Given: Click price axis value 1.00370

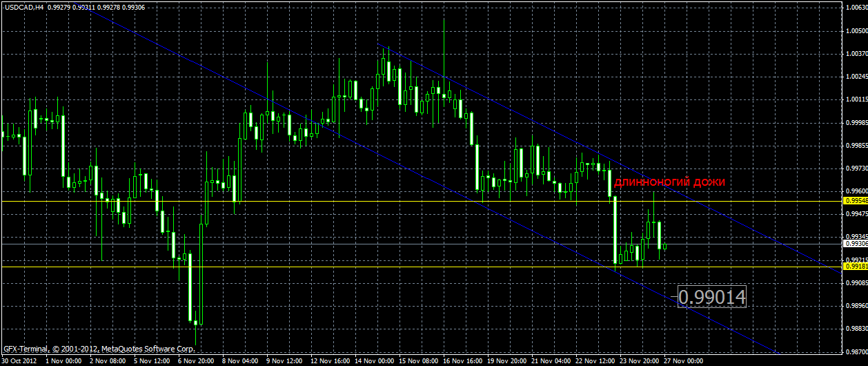Looking at the screenshot, I should (x=856, y=54).
